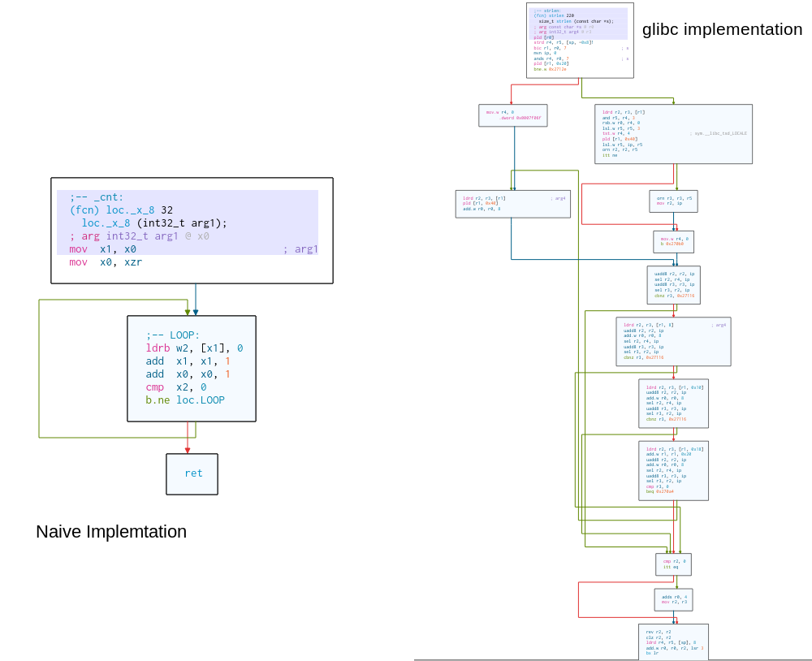The image size is (812, 661).
Task: Click the "glibc implementation" title text
Action: tap(722, 30)
